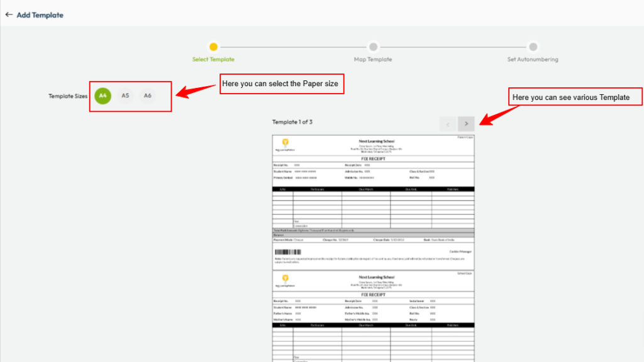
Task: Choose the A5 template size
Action: pos(125,96)
